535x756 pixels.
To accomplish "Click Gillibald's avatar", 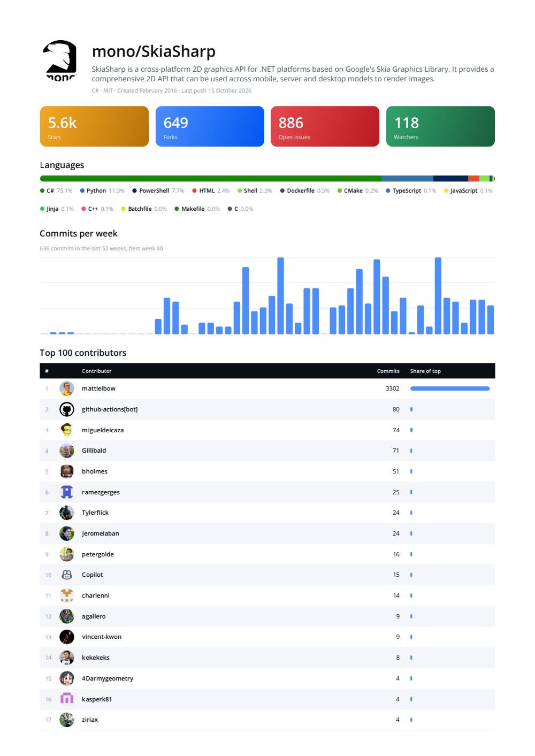I will (x=67, y=450).
